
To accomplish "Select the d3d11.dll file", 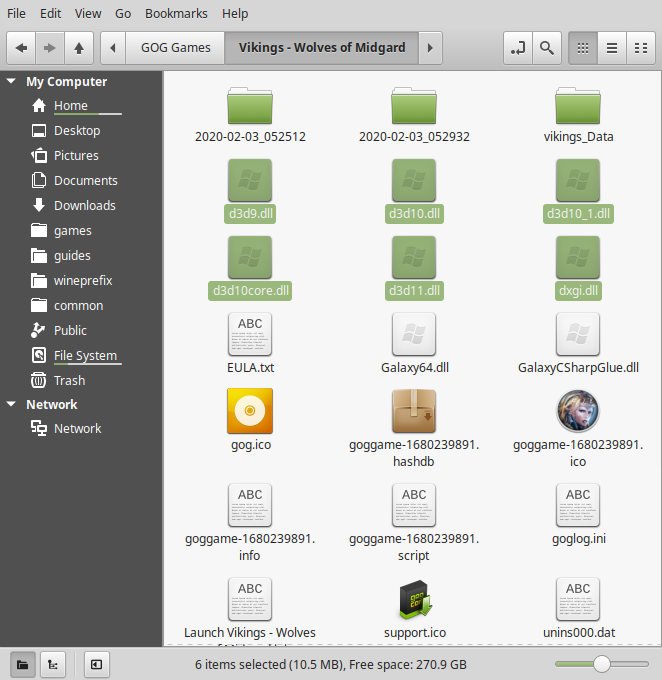I will tap(414, 268).
